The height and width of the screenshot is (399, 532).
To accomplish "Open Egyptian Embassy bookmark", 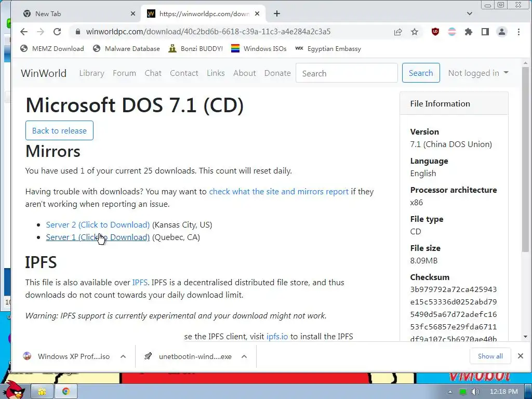I will click(328, 48).
